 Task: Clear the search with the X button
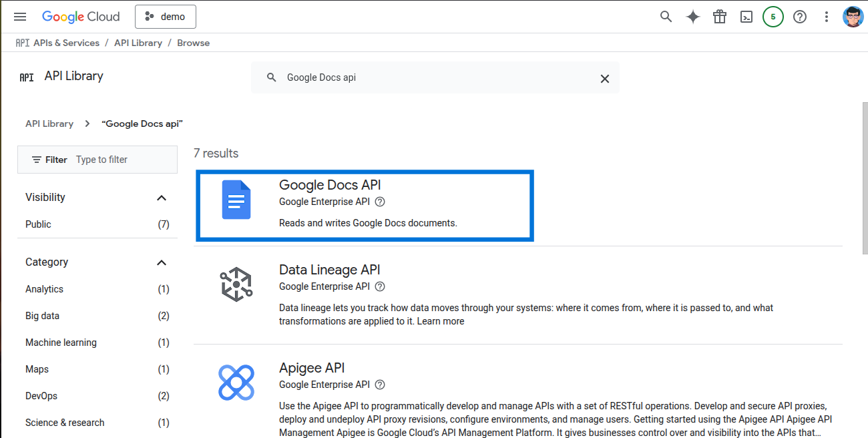tap(605, 78)
